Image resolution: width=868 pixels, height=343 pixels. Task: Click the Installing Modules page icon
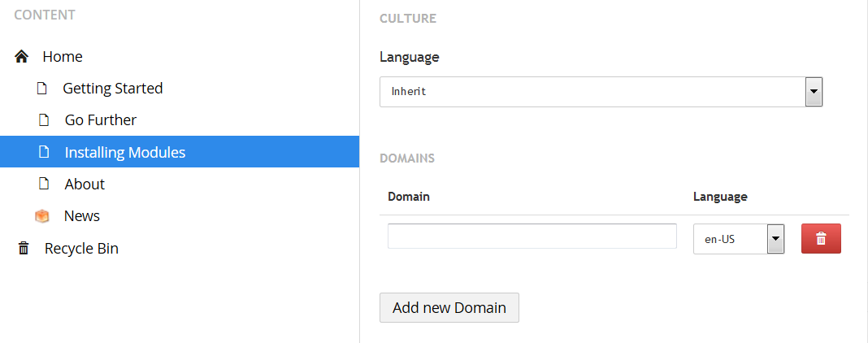tap(44, 151)
